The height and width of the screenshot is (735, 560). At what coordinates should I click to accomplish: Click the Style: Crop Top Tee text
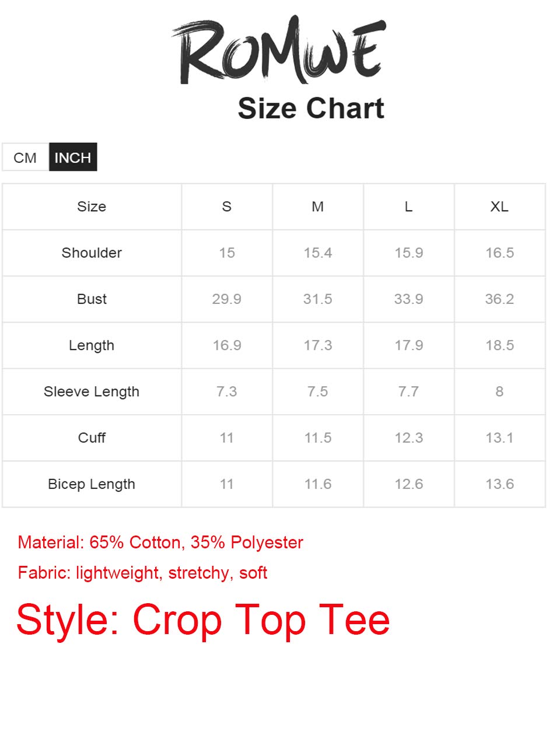[x=203, y=620]
